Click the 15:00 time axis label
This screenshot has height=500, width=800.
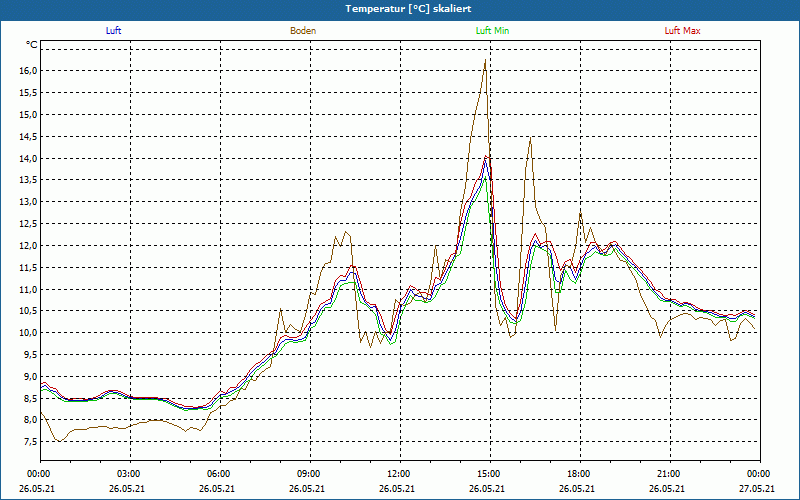489,474
